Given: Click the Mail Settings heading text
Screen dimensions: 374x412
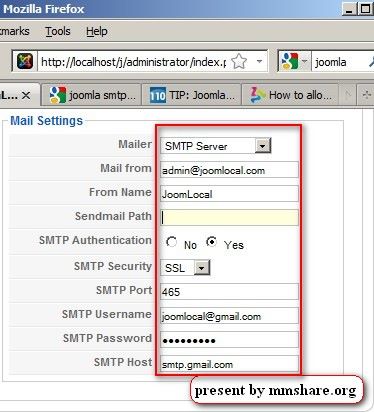Looking at the screenshot, I should pos(46,121).
